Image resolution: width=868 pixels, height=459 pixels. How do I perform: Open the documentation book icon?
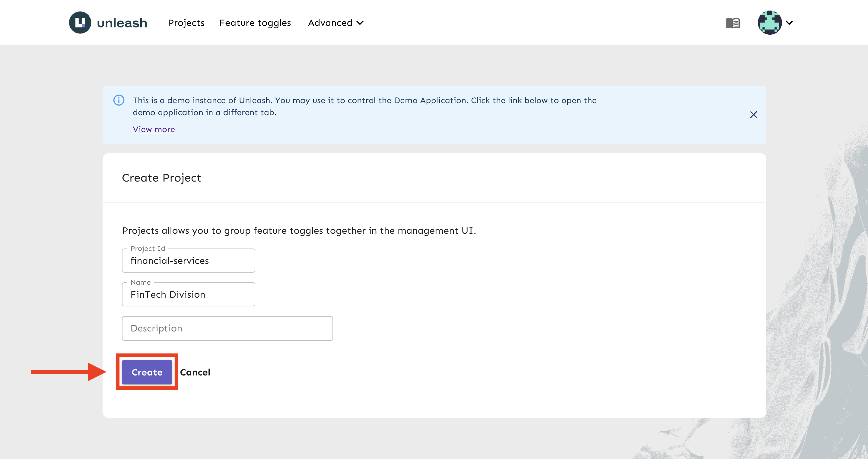[733, 23]
